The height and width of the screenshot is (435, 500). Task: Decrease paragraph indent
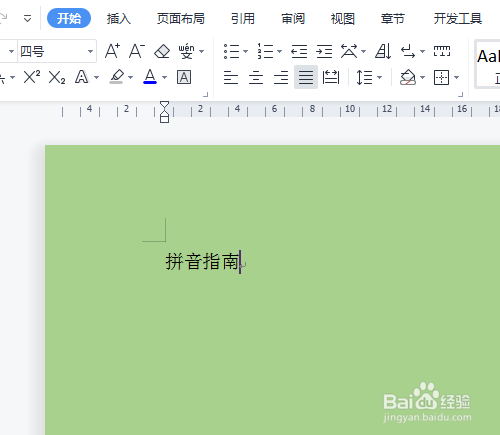tap(299, 51)
